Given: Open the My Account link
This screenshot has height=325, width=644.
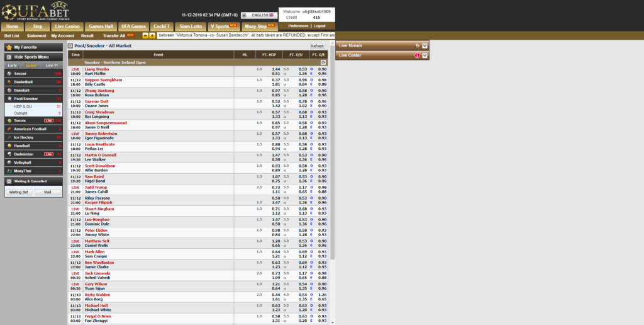Looking at the screenshot, I should (x=63, y=36).
